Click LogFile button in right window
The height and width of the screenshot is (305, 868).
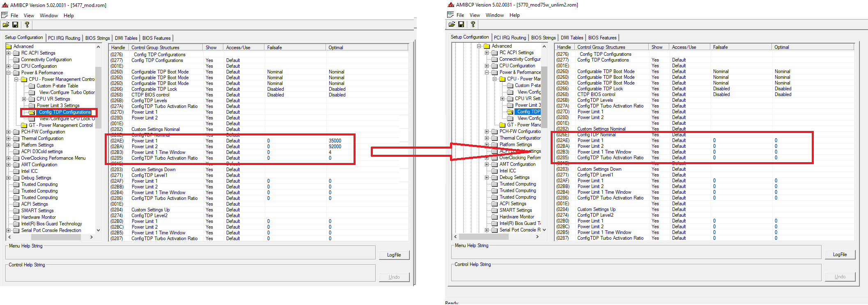click(840, 255)
